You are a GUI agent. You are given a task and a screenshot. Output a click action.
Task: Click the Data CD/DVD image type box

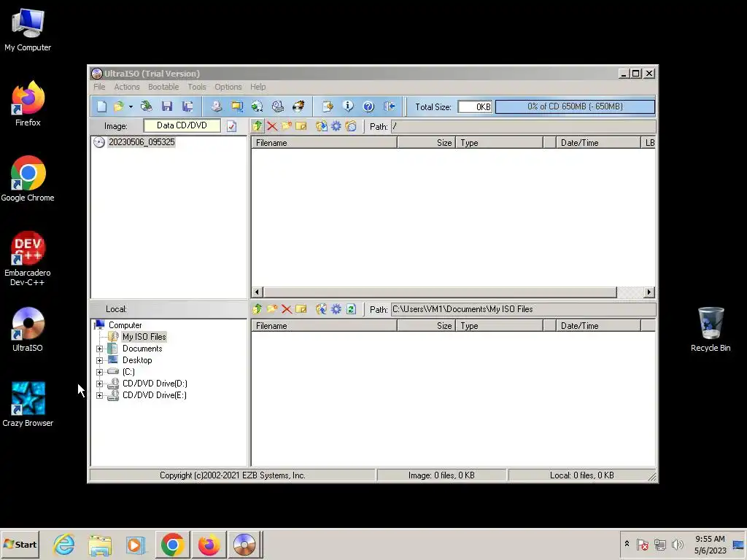click(x=182, y=125)
